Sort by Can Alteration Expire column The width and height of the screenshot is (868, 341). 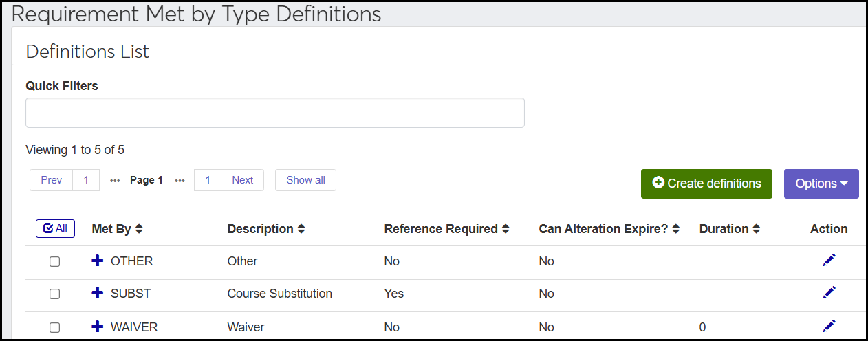(675, 229)
